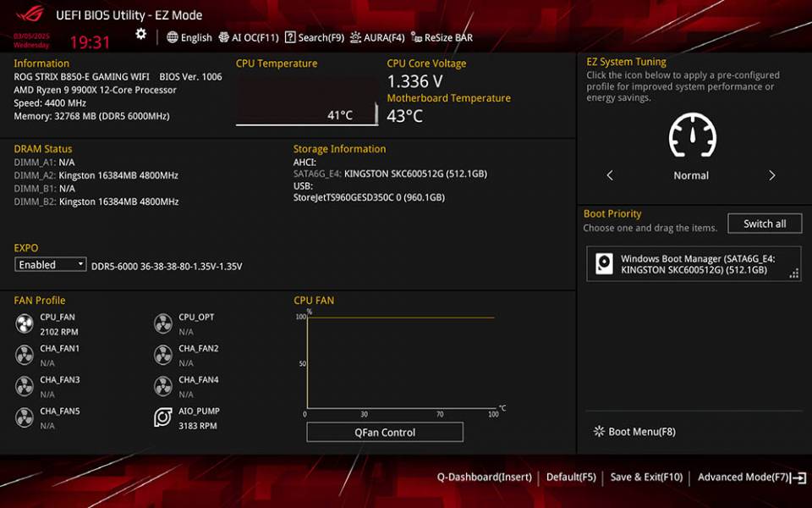This screenshot has width=812, height=508.
Task: Click the BIOS Ver. 1006 text
Action: point(190,77)
